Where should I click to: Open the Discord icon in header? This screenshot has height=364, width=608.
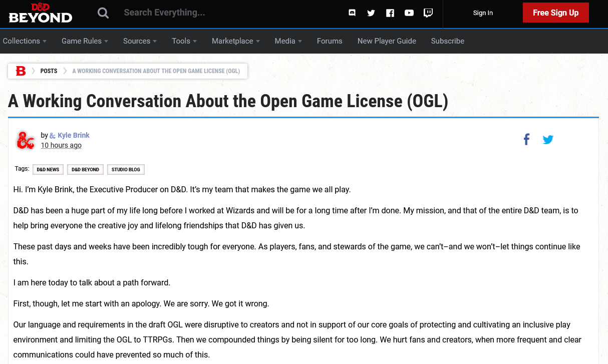tap(352, 13)
